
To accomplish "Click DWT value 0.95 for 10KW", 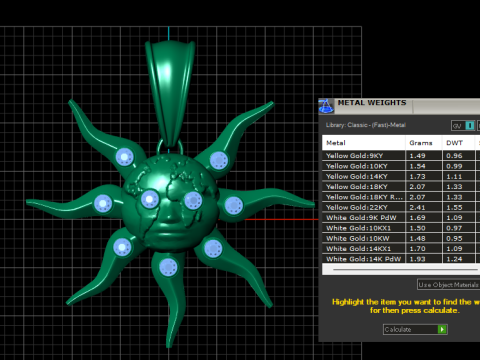I will [454, 238].
